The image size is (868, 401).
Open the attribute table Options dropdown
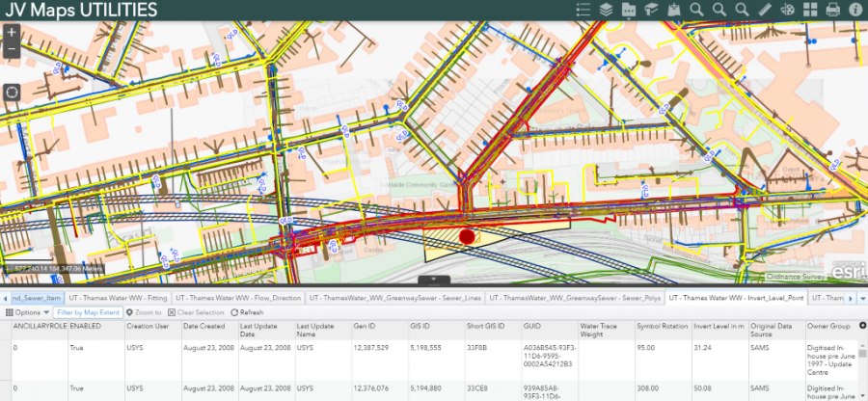click(x=26, y=312)
